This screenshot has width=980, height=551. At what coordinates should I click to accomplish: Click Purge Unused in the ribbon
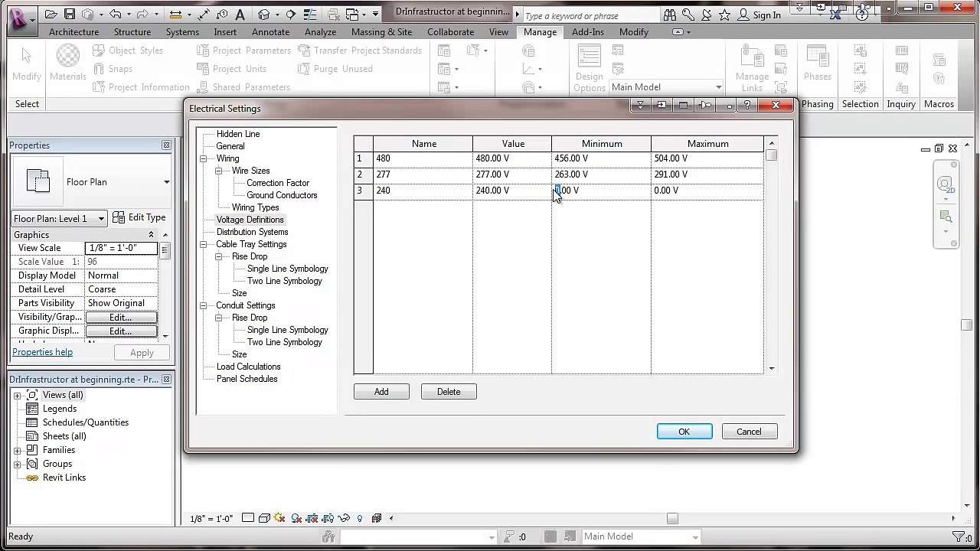335,69
